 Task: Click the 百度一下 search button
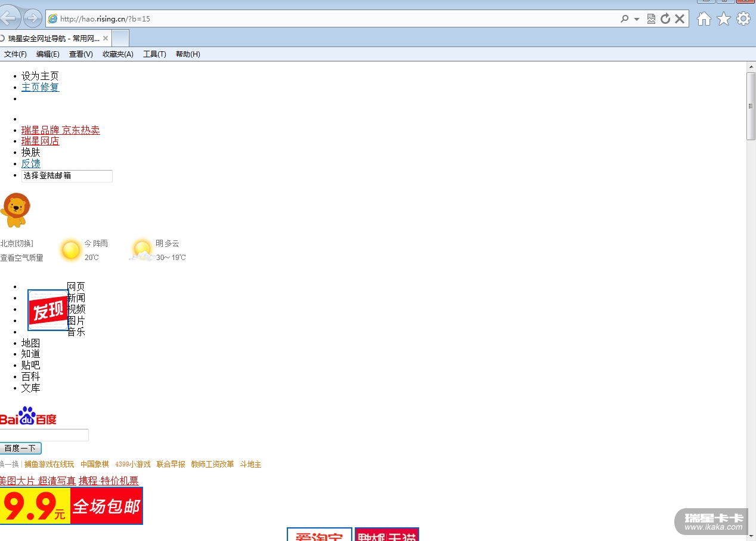point(20,449)
